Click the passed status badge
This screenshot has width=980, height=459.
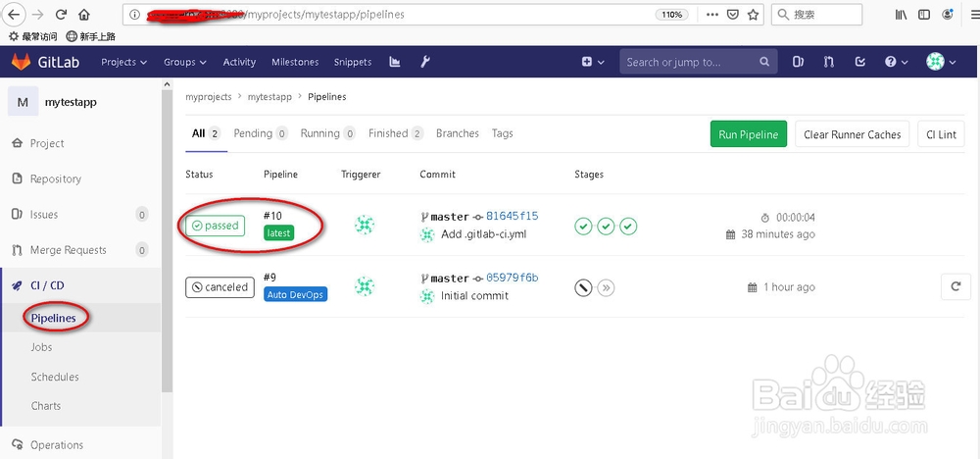point(215,226)
